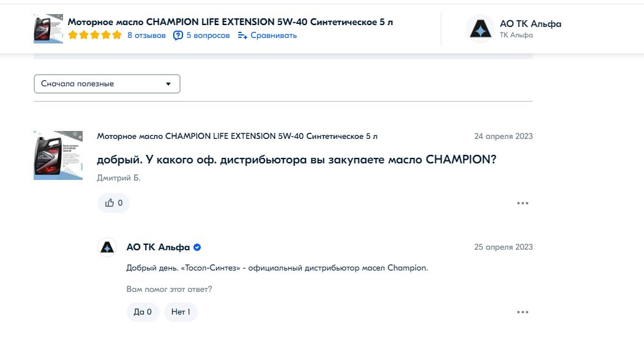Click the product image beside the question
Image resolution: width=644 pixels, height=347 pixels.
[x=58, y=155]
